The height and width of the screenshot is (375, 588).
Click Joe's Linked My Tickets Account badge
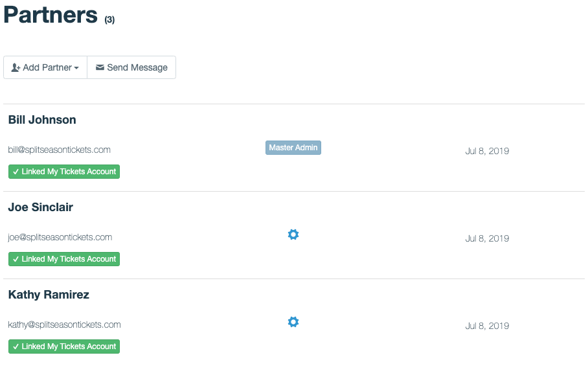pos(64,259)
